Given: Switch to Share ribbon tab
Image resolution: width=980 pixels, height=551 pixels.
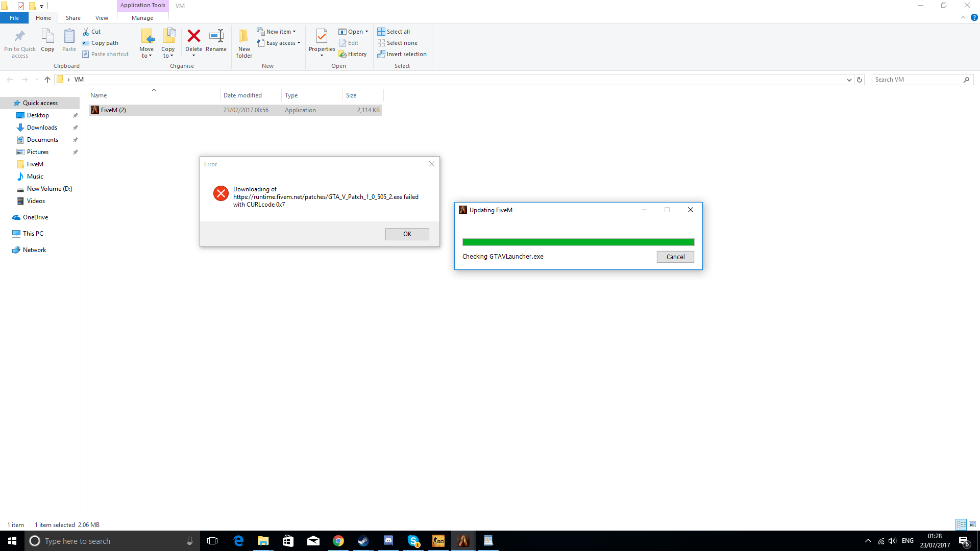Looking at the screenshot, I should tap(73, 18).
